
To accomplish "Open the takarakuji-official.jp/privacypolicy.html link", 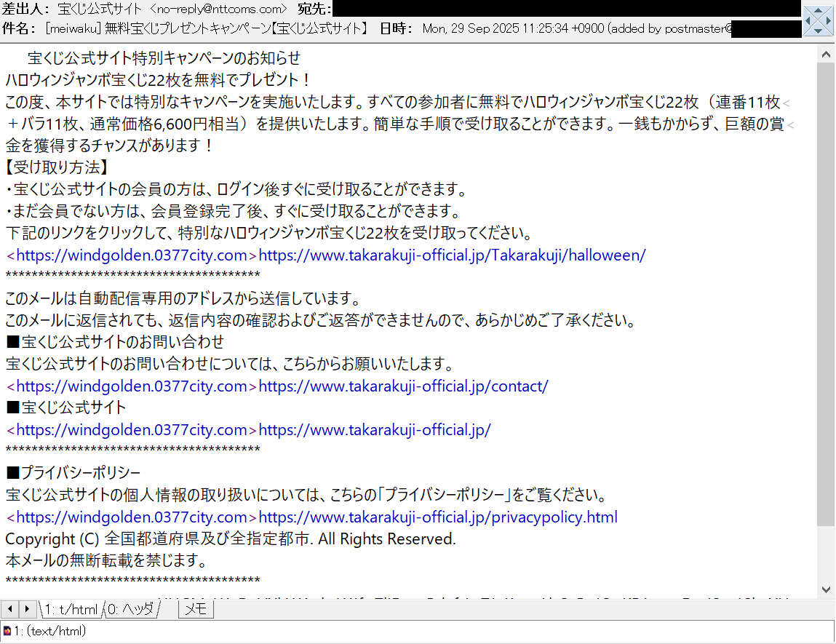I will [x=438, y=517].
